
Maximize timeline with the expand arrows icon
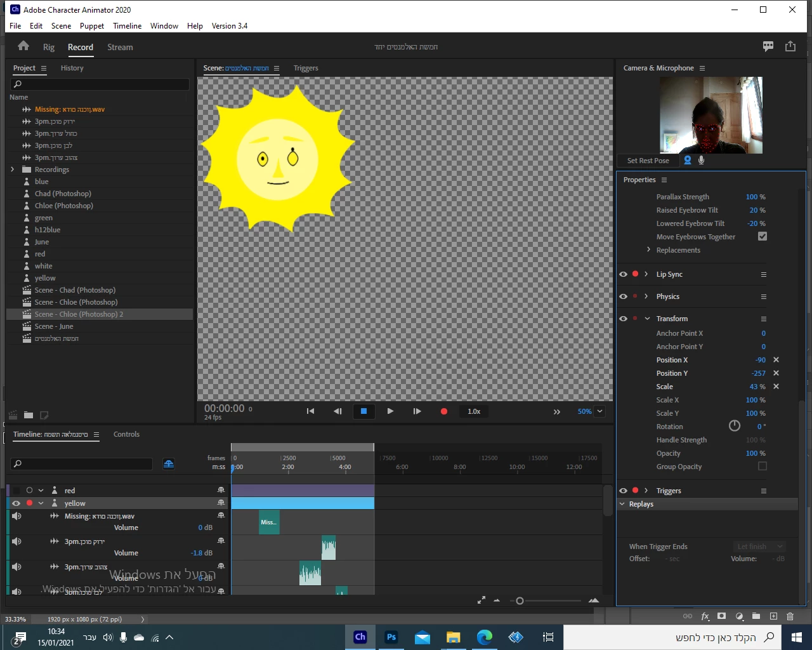(x=481, y=600)
